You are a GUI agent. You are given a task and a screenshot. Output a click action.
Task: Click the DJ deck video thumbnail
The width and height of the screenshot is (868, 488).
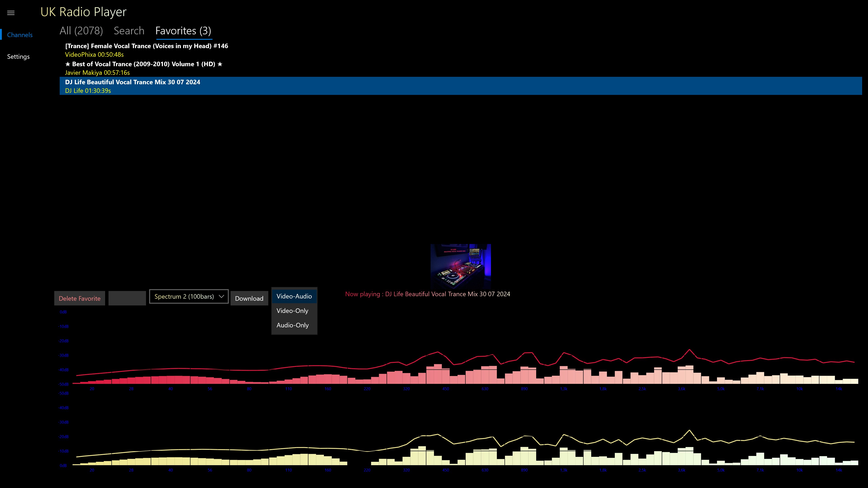tap(461, 265)
